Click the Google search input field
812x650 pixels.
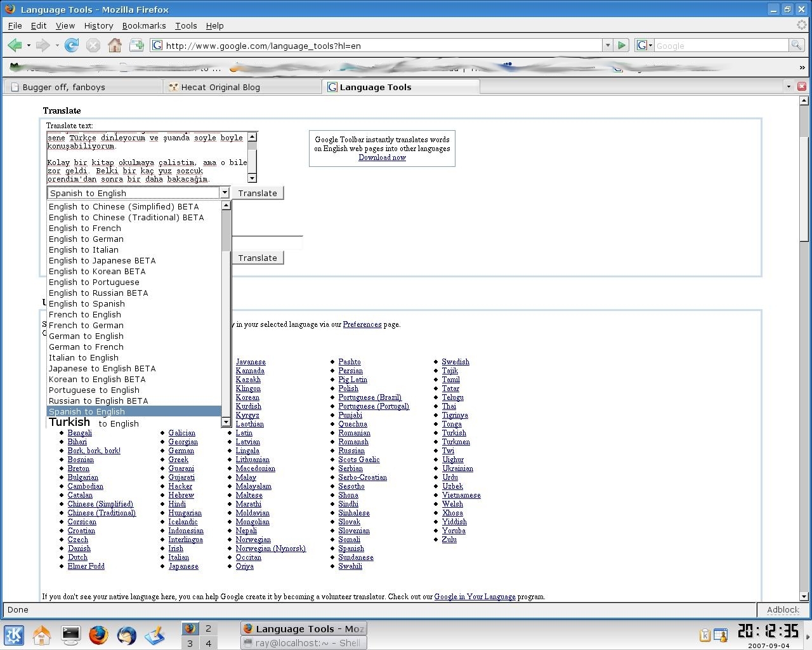tap(721, 46)
